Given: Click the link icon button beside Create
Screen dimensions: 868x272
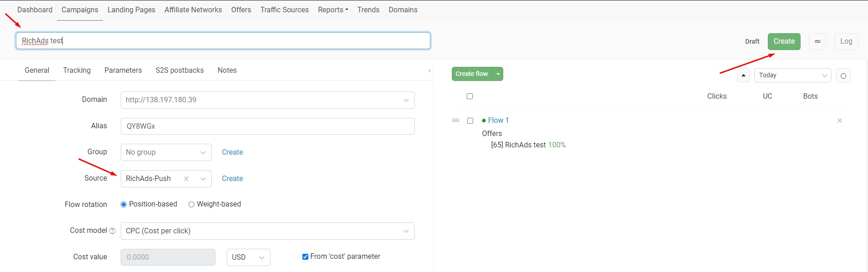Looking at the screenshot, I should (817, 41).
